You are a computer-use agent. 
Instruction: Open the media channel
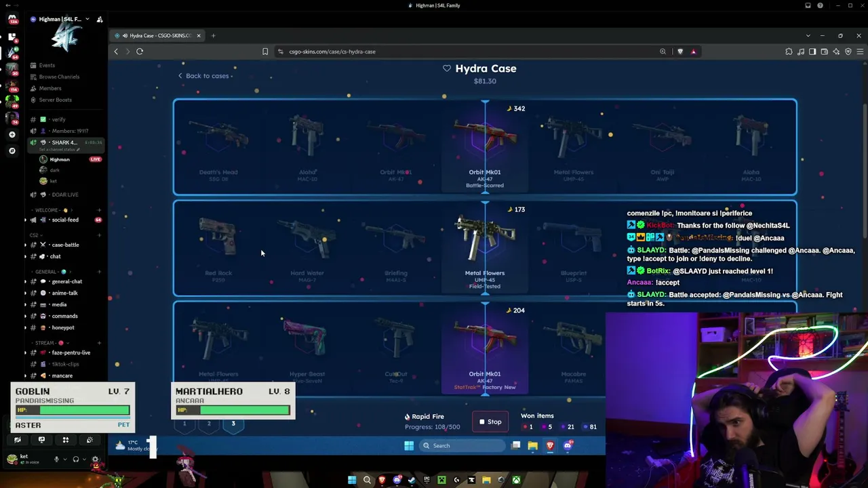(x=66, y=304)
